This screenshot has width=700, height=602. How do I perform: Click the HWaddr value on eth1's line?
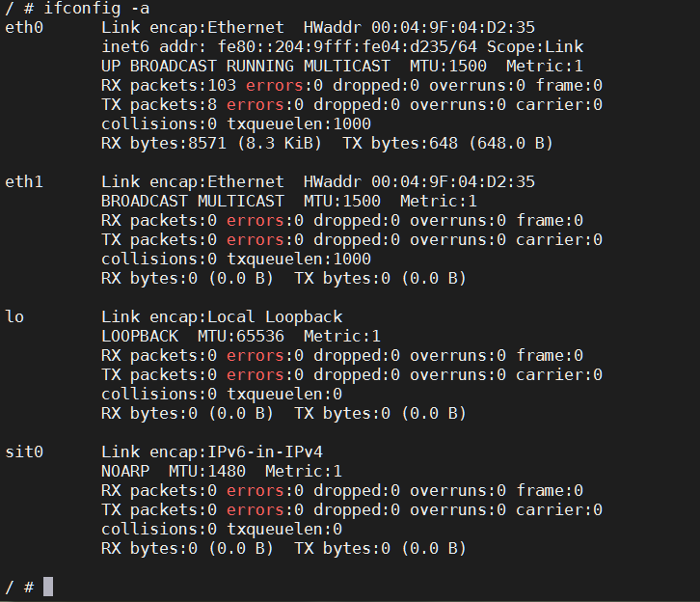tap(453, 181)
